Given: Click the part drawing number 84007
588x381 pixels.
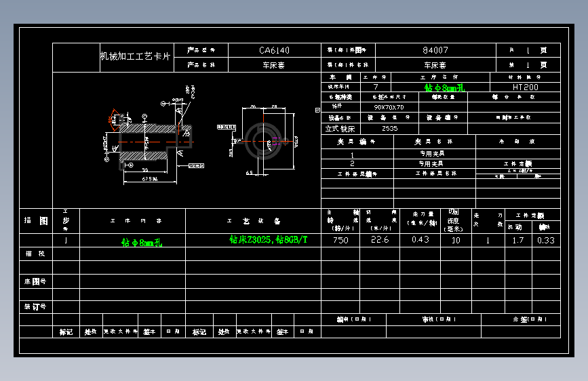Looking at the screenshot, I should coord(435,50).
